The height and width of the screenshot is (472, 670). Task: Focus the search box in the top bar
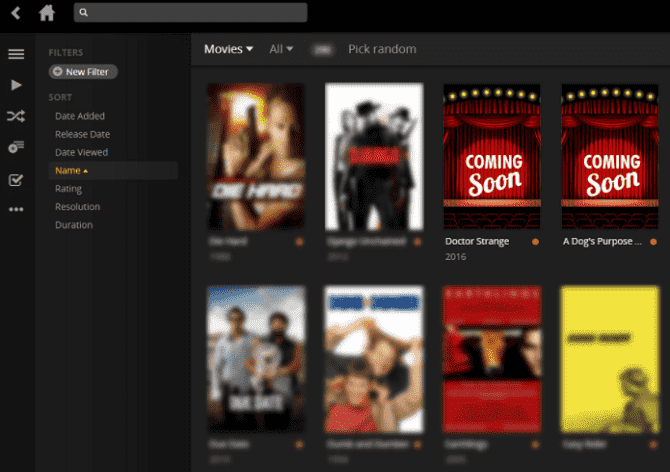pos(191,12)
